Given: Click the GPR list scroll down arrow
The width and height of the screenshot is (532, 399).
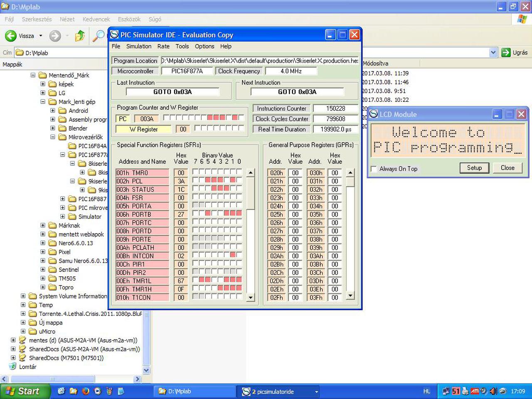Looking at the screenshot, I should click(x=350, y=296).
